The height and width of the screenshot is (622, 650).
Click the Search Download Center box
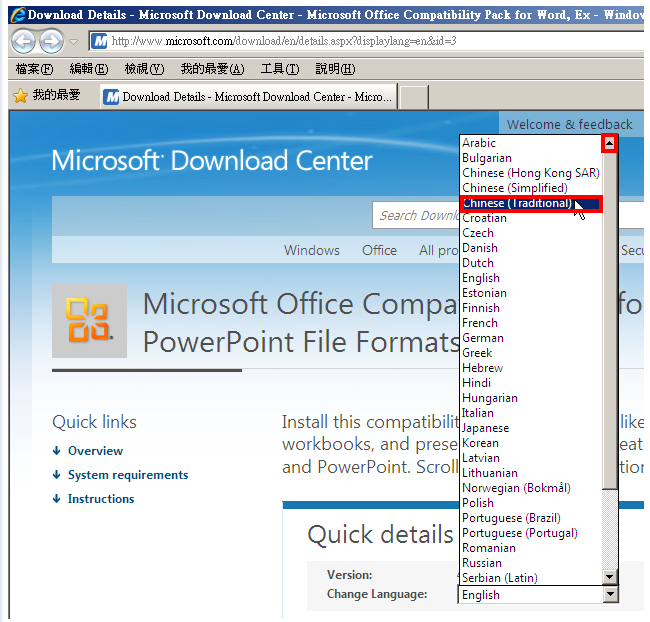[x=416, y=215]
